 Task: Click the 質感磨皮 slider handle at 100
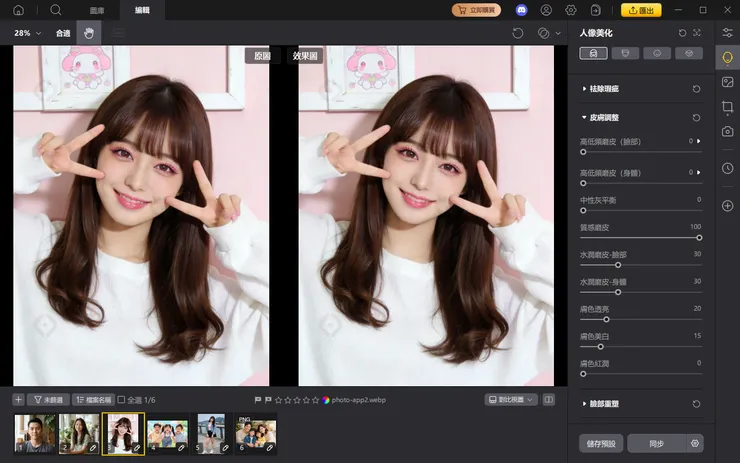pyautogui.click(x=699, y=238)
